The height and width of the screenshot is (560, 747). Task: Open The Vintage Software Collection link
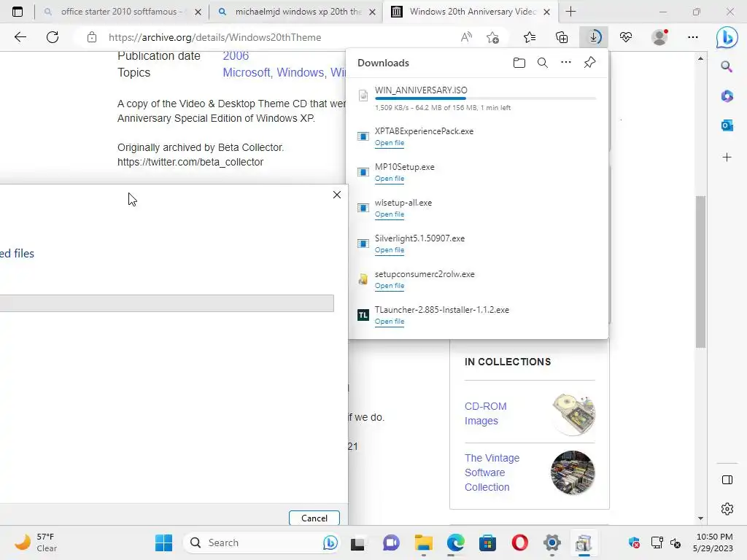492,472
